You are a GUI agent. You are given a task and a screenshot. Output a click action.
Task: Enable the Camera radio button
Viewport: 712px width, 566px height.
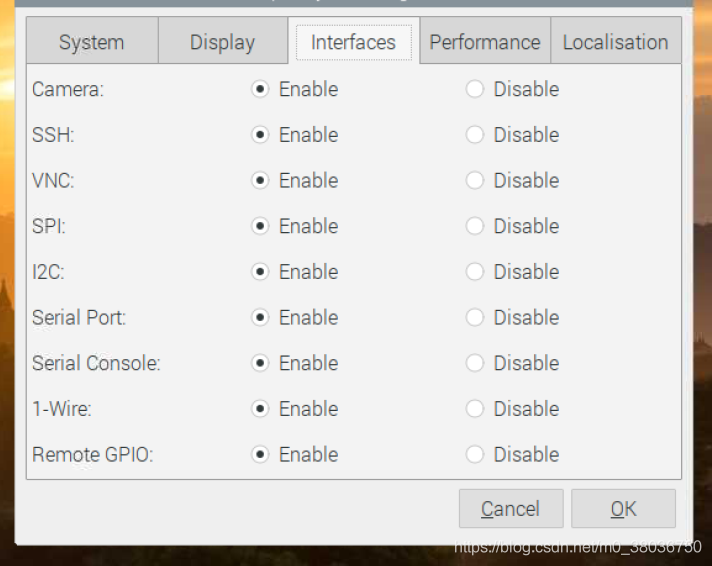(x=260, y=89)
